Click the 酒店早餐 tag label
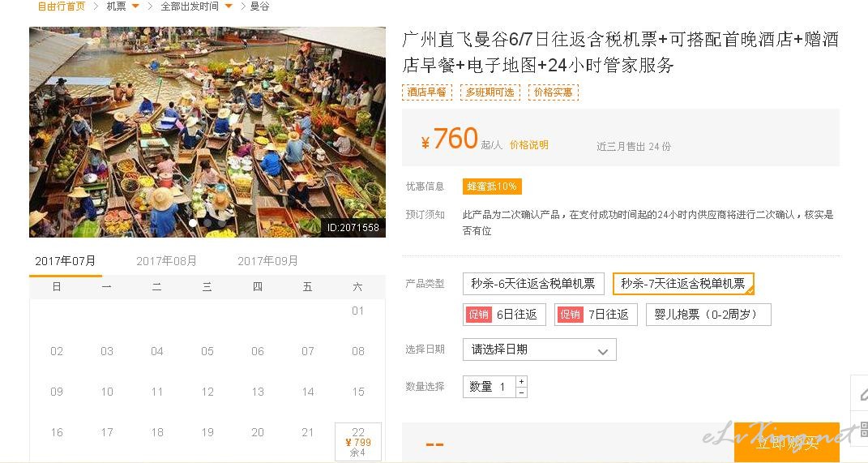868x463 pixels. click(x=427, y=92)
